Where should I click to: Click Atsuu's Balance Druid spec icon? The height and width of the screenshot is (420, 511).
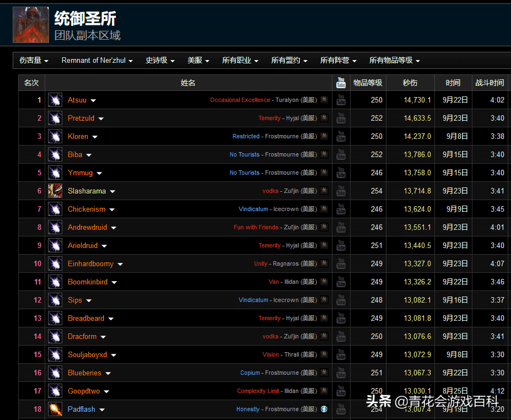[x=55, y=100]
